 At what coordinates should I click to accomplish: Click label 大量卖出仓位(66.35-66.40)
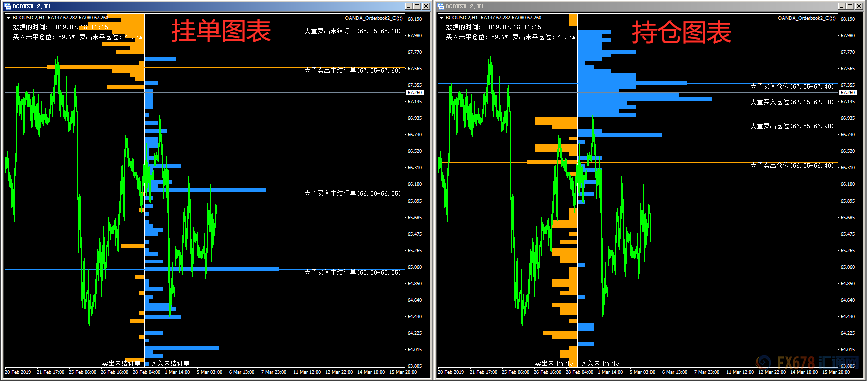tap(792, 166)
